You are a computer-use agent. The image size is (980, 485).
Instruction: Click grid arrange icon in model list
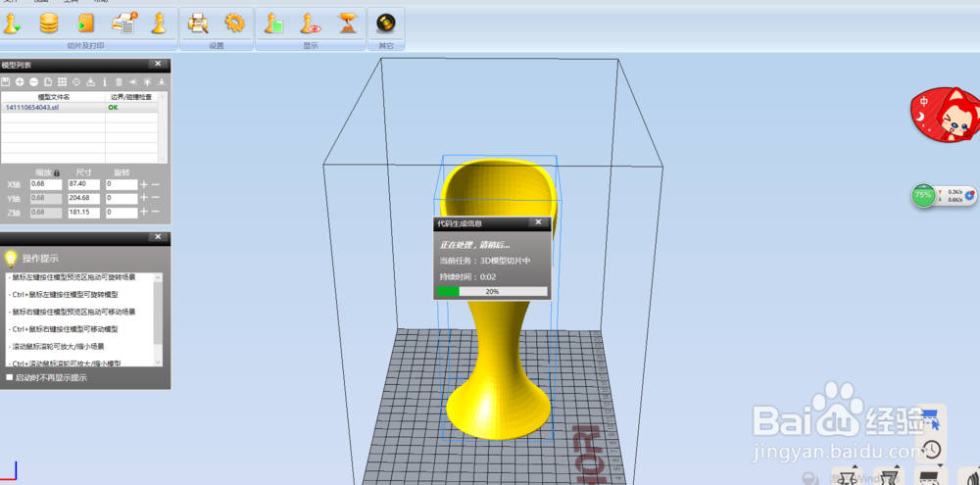[x=63, y=82]
